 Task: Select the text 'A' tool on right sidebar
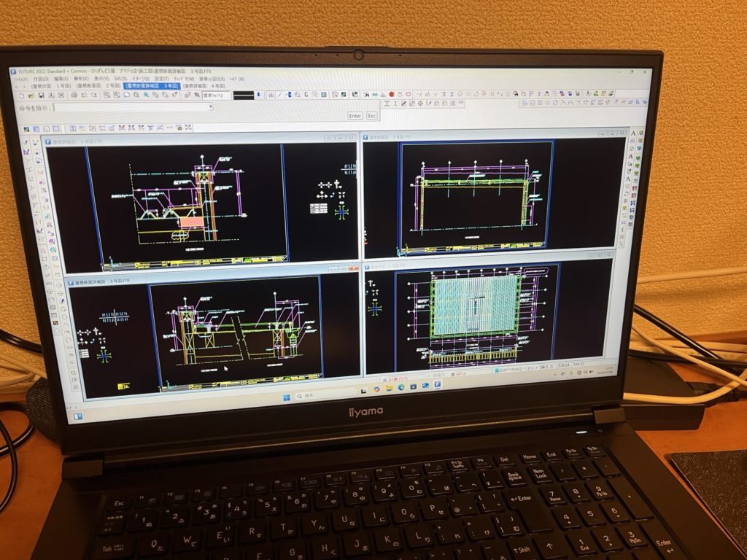[632, 134]
